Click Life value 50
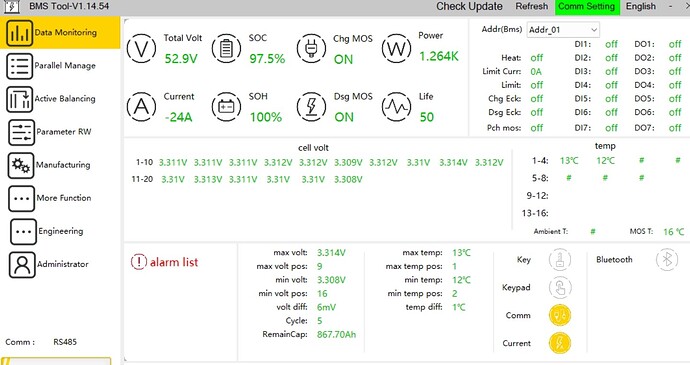This screenshot has height=365, width=690. [426, 117]
